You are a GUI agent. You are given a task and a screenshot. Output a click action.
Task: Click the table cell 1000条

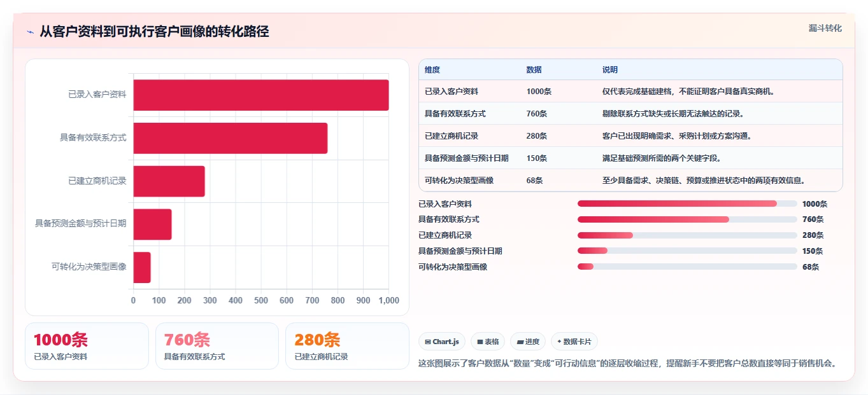[x=539, y=92]
